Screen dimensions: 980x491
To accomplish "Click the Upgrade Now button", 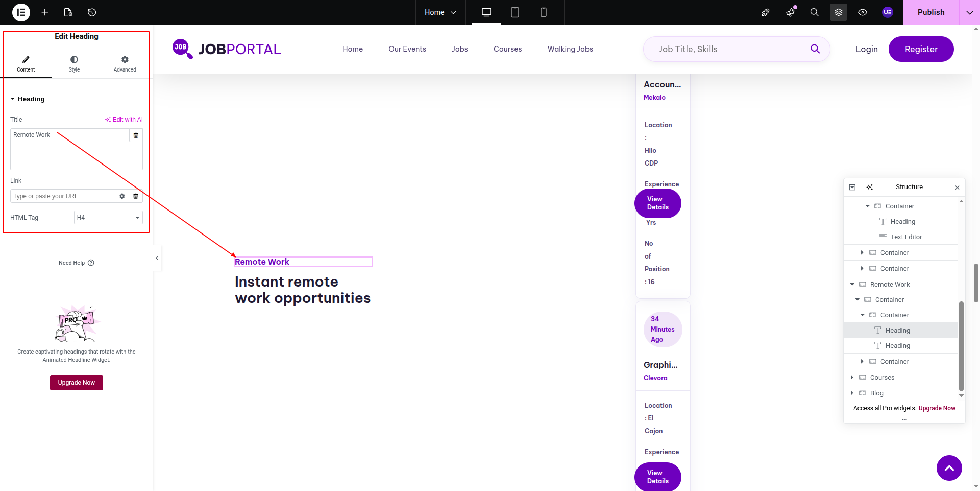I will pyautogui.click(x=77, y=383).
